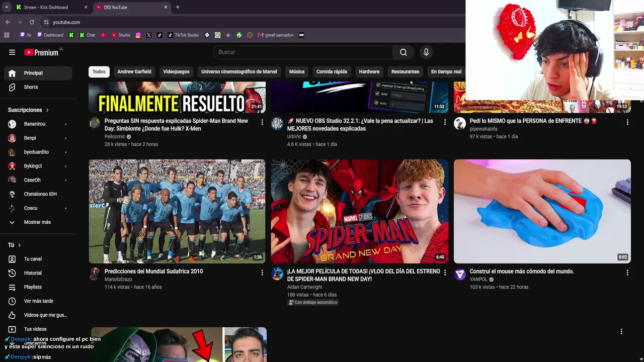Open more options for Pelicomic Spider-Man video
Viewport: 644px width, 362px height.
click(262, 122)
